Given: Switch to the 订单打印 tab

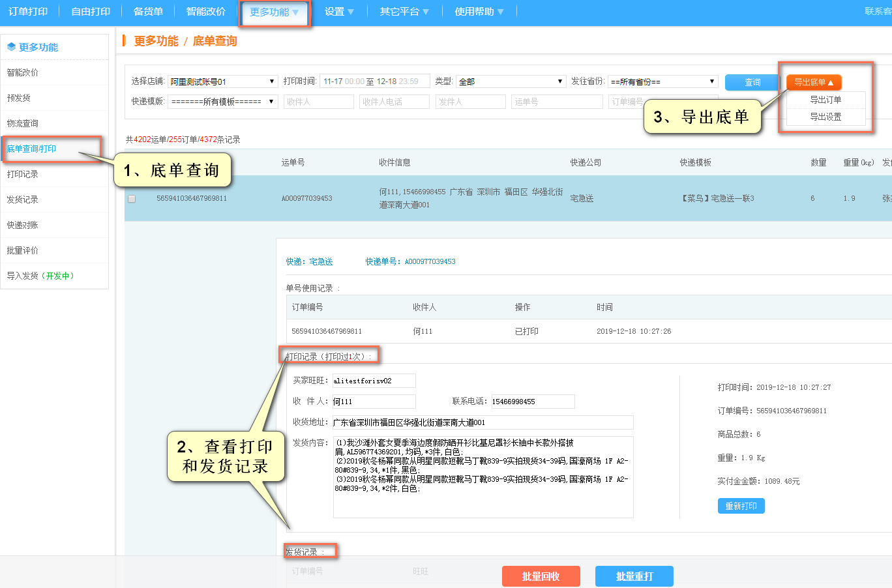Looking at the screenshot, I should (28, 12).
